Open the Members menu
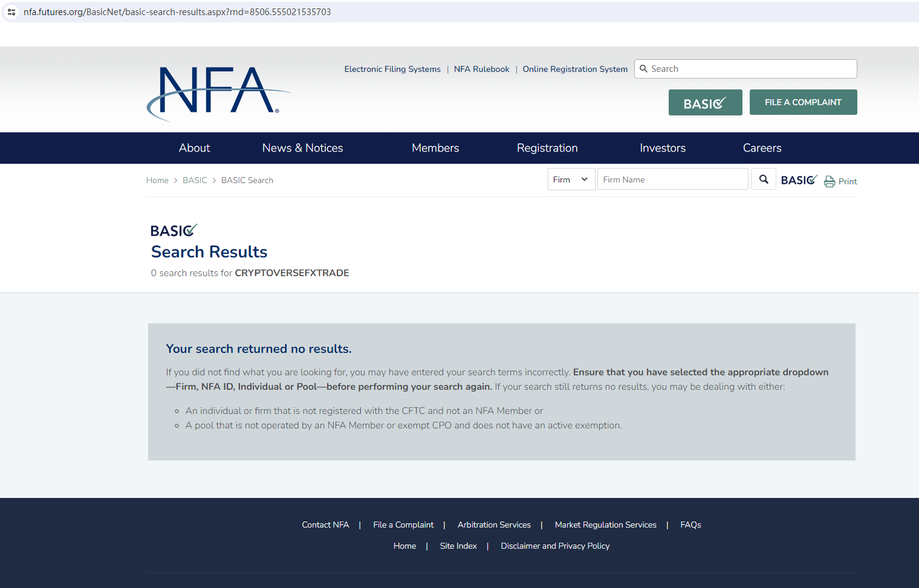 (x=435, y=148)
